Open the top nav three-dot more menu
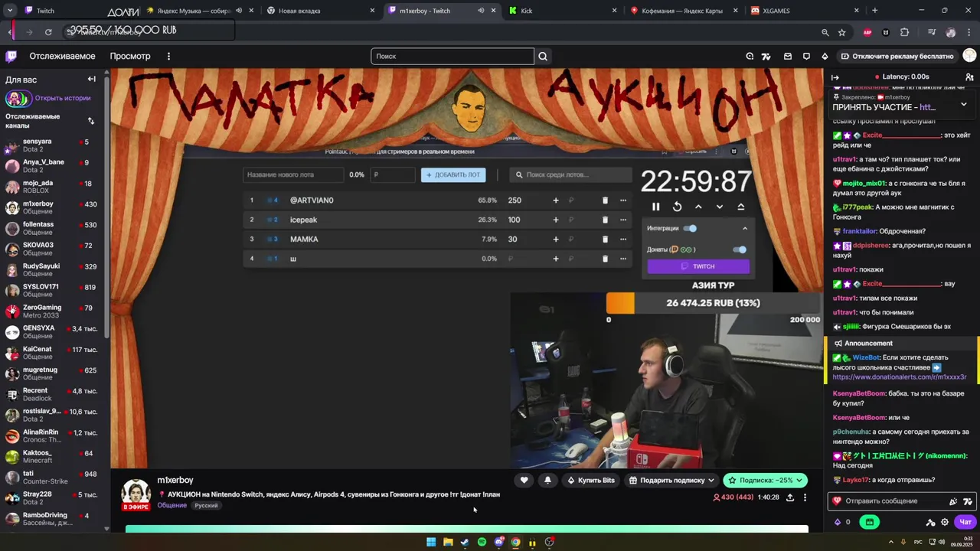This screenshot has height=551, width=980. point(168,56)
